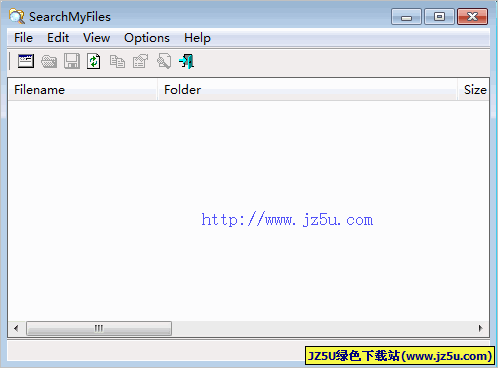The height and width of the screenshot is (368, 498).
Task: Click the horizontal scrollbar thumb
Action: (99, 328)
